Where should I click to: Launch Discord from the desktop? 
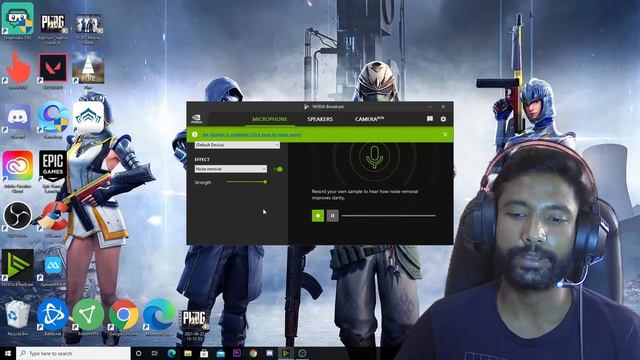point(18,120)
